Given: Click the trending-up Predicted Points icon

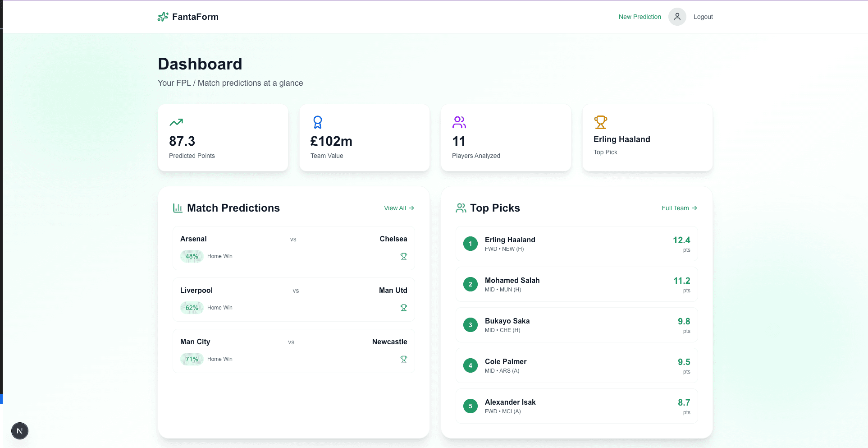Looking at the screenshot, I should coord(176,122).
